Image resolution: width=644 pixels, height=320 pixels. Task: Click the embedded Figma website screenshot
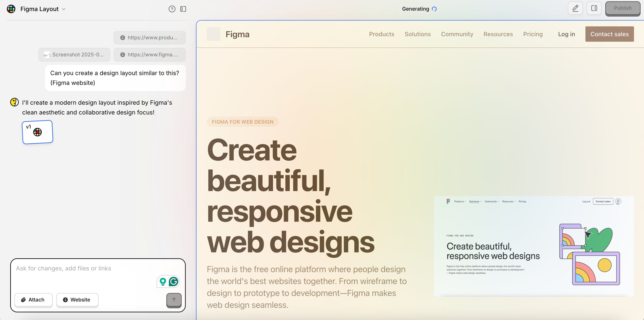[x=534, y=246]
